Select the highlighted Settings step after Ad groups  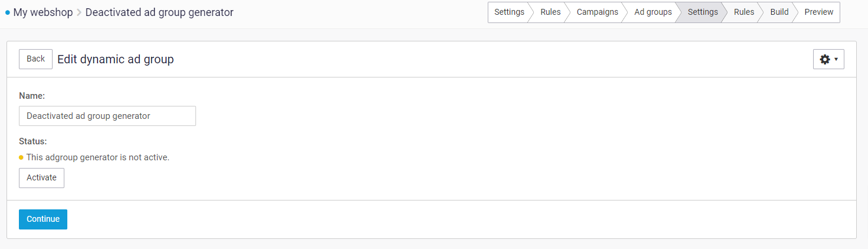point(703,12)
